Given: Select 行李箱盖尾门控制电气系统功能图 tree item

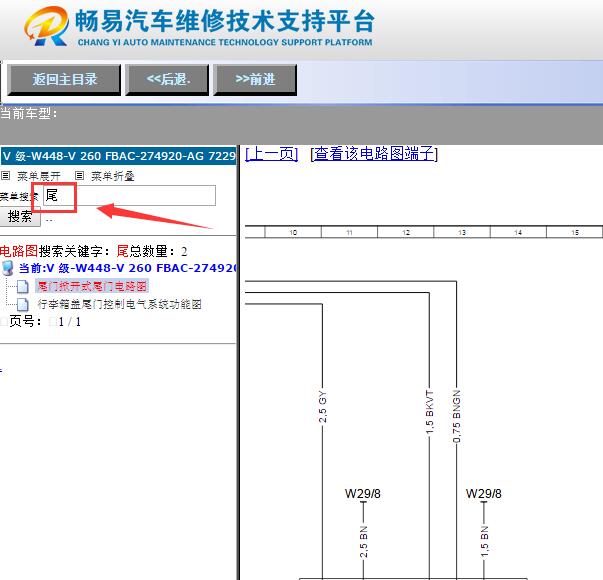Looking at the screenshot, I should coord(120,304).
